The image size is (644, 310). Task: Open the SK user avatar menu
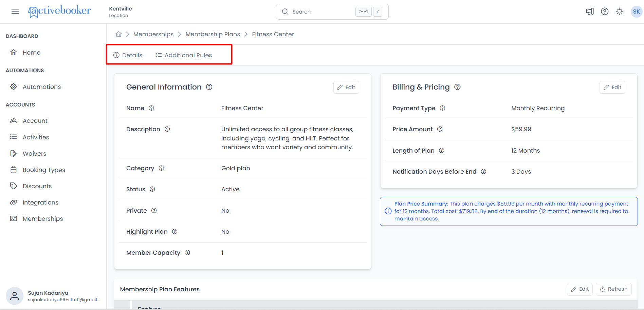click(x=636, y=12)
